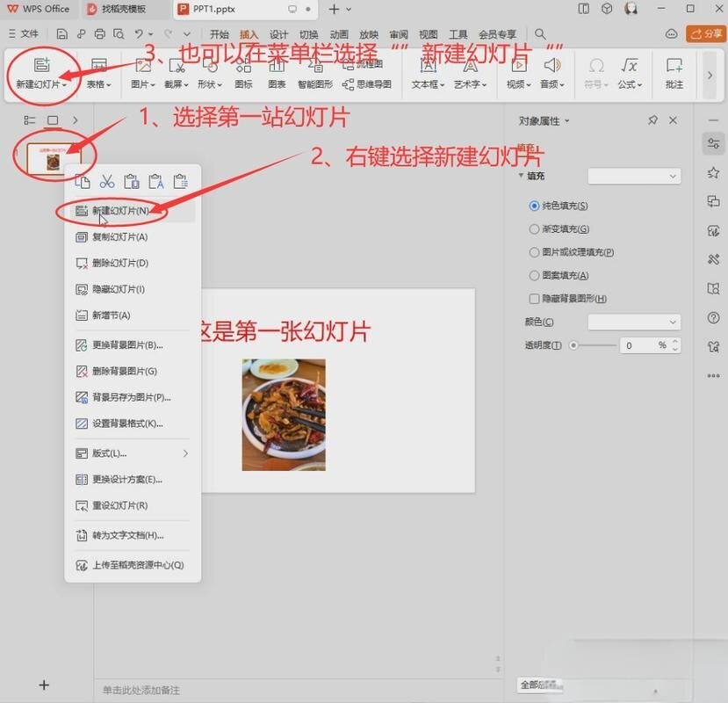Open the 文本框 text box tool
This screenshot has height=703, width=728.
tap(428, 67)
